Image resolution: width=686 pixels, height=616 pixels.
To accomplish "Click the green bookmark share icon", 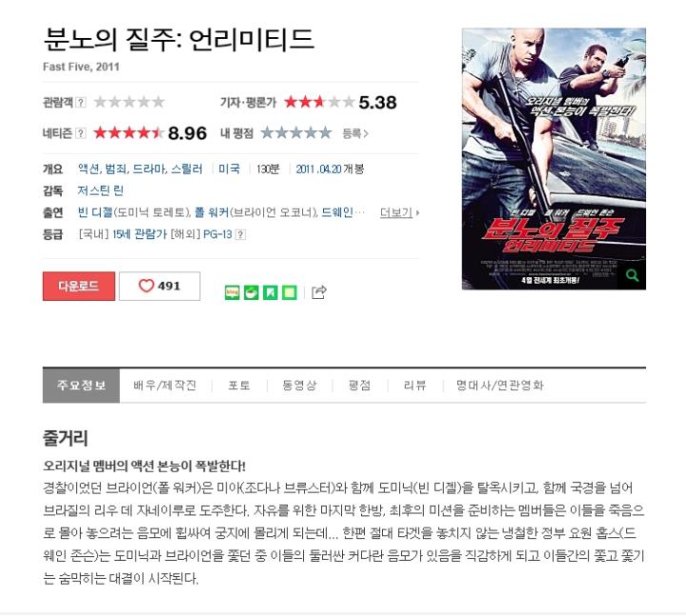I will [271, 292].
